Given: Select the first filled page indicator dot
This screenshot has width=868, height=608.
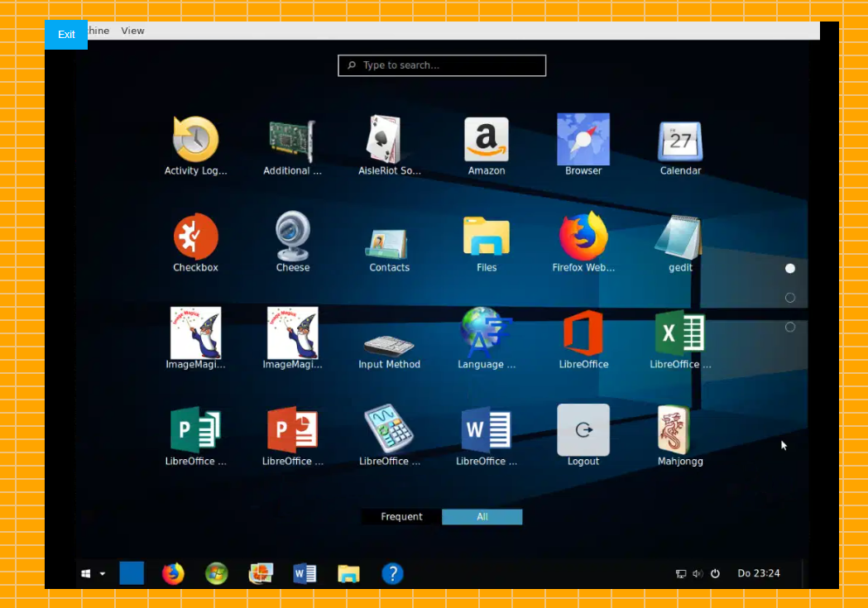Looking at the screenshot, I should tap(790, 268).
